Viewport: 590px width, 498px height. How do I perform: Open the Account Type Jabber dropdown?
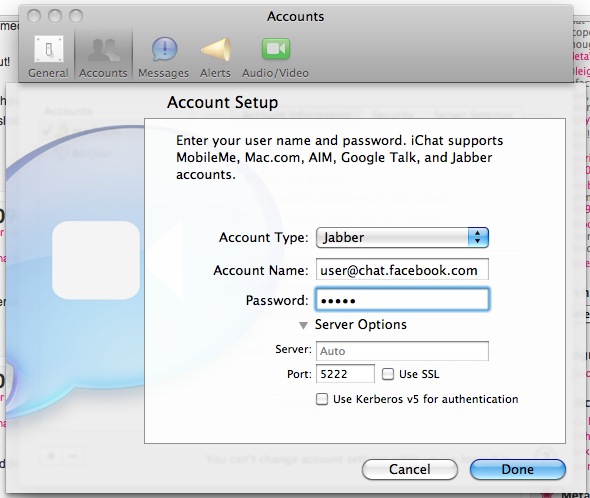pyautogui.click(x=402, y=238)
